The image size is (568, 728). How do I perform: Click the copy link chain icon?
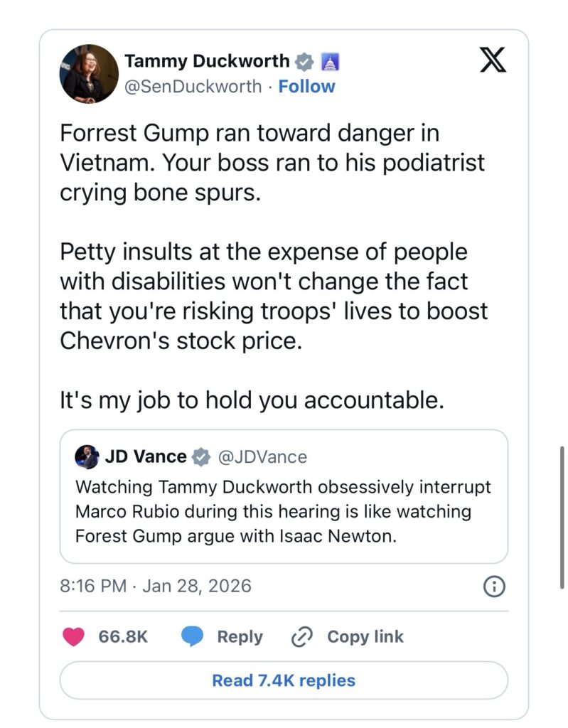303,636
